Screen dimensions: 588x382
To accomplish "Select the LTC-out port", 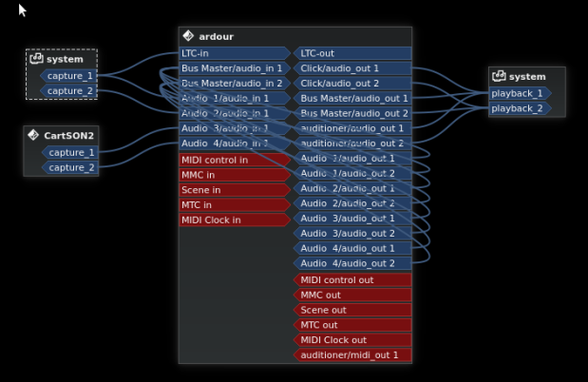I will coord(352,53).
